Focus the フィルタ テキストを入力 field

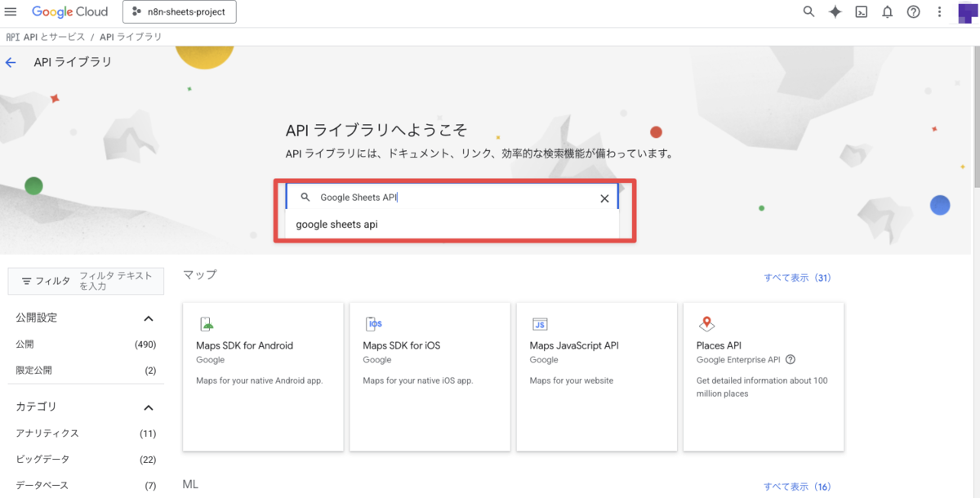click(116, 281)
